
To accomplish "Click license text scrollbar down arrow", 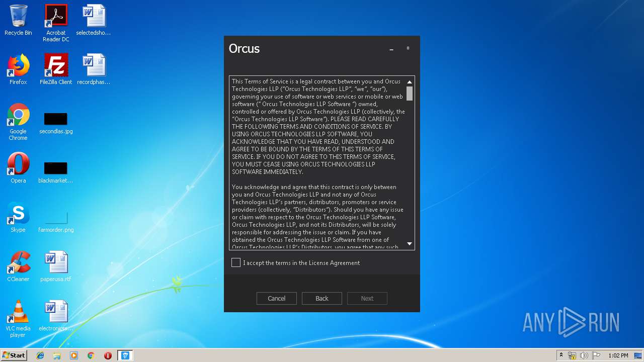I will 410,244.
